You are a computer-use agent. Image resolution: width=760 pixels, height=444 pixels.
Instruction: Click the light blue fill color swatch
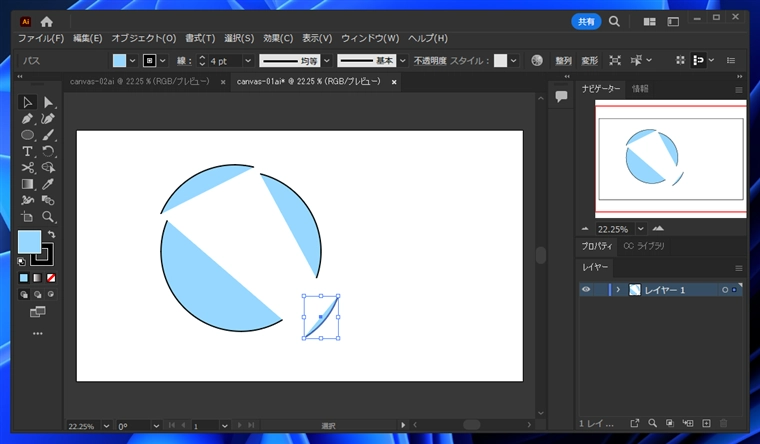[x=29, y=241]
